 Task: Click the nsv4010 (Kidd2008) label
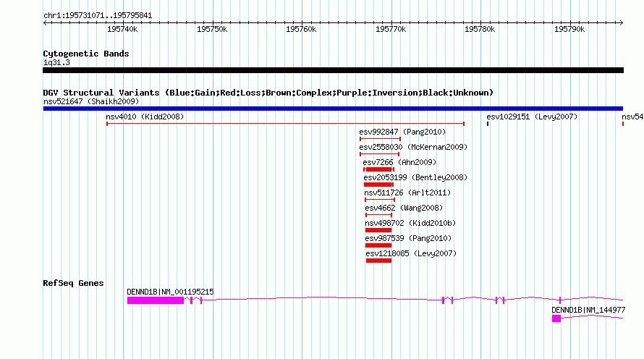point(145,117)
